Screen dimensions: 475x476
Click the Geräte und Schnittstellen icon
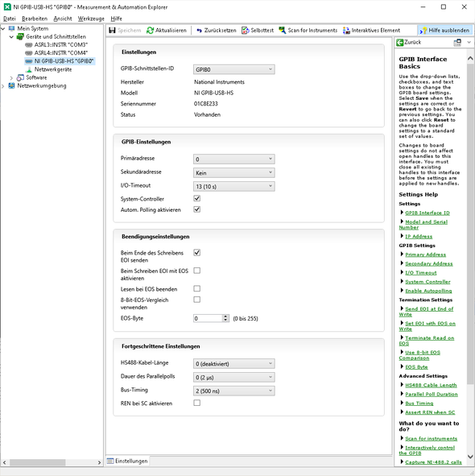(x=20, y=37)
